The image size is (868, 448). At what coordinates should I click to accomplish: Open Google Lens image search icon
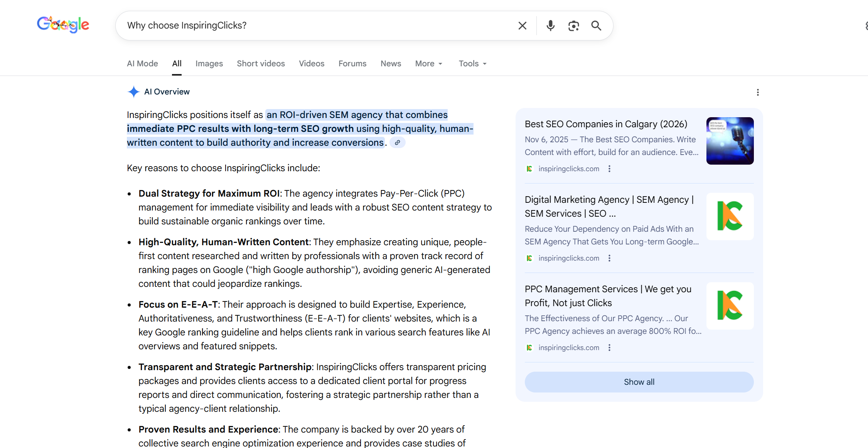click(x=573, y=26)
